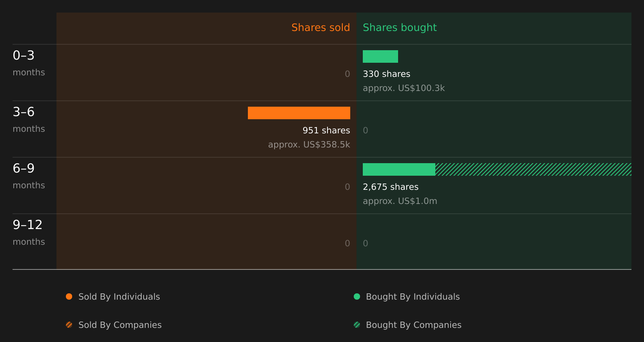Click the shares sold zero in the 6–9 months row

click(347, 187)
